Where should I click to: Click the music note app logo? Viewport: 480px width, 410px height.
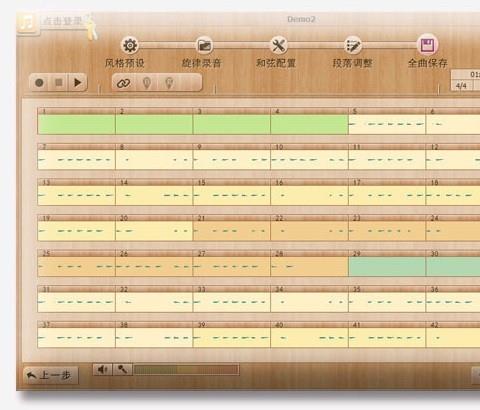[x=27, y=23]
